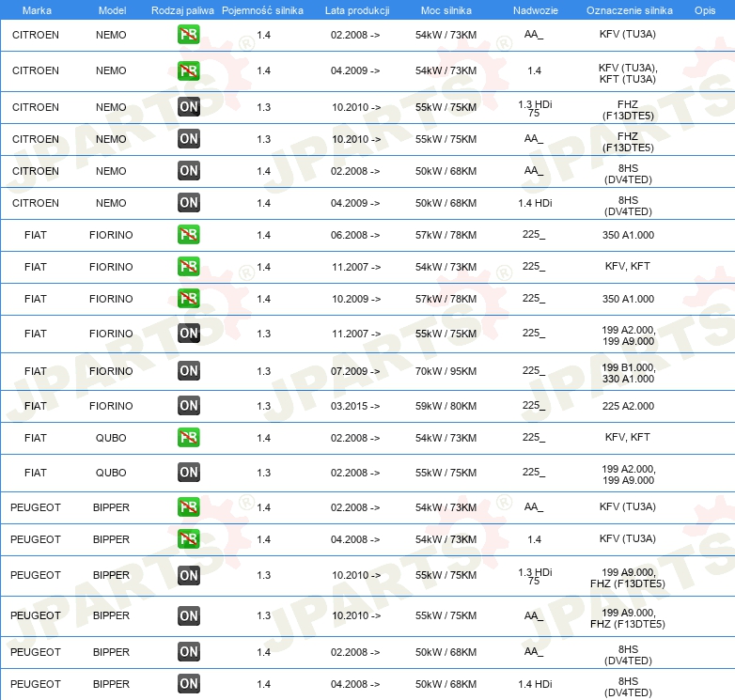The width and height of the screenshot is (735, 700).
Task: Click the green petrol icon in Fiat Qubo KFV, KFT row
Action: pyautogui.click(x=188, y=438)
